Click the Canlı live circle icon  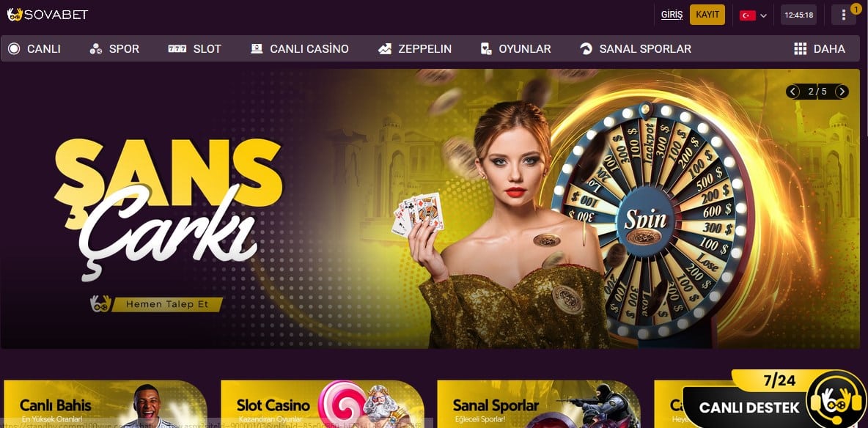14,48
